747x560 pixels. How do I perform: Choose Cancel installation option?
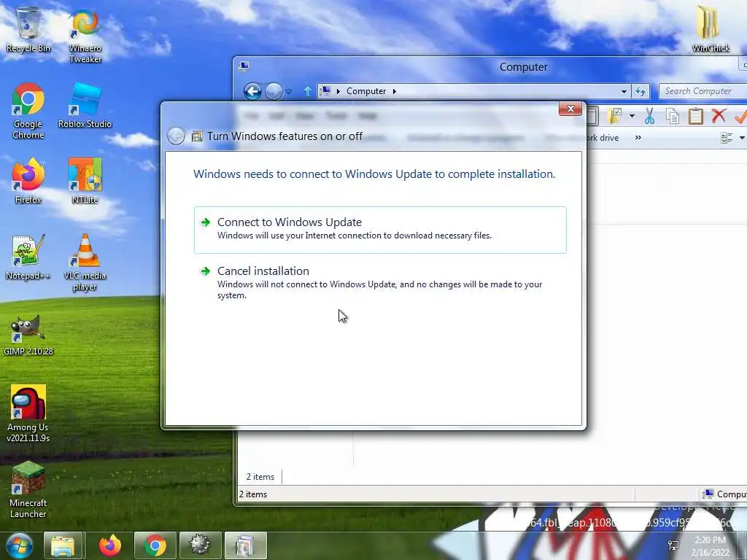(380, 282)
